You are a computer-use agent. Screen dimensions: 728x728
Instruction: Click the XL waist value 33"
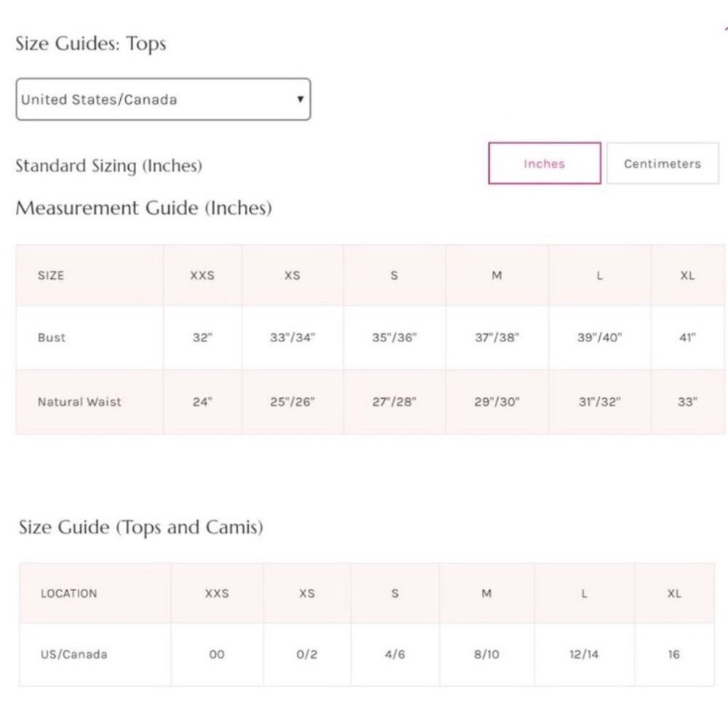[x=688, y=402]
